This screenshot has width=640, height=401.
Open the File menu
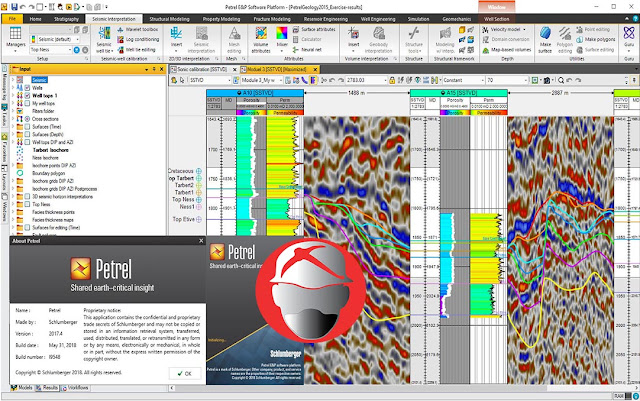[x=12, y=19]
